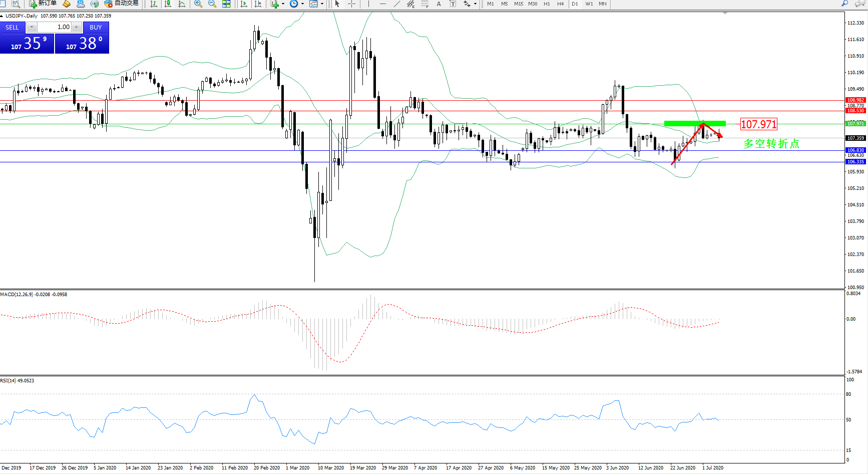The width and height of the screenshot is (868, 474).
Task: Switch to the H4 timeframe
Action: tap(561, 4)
